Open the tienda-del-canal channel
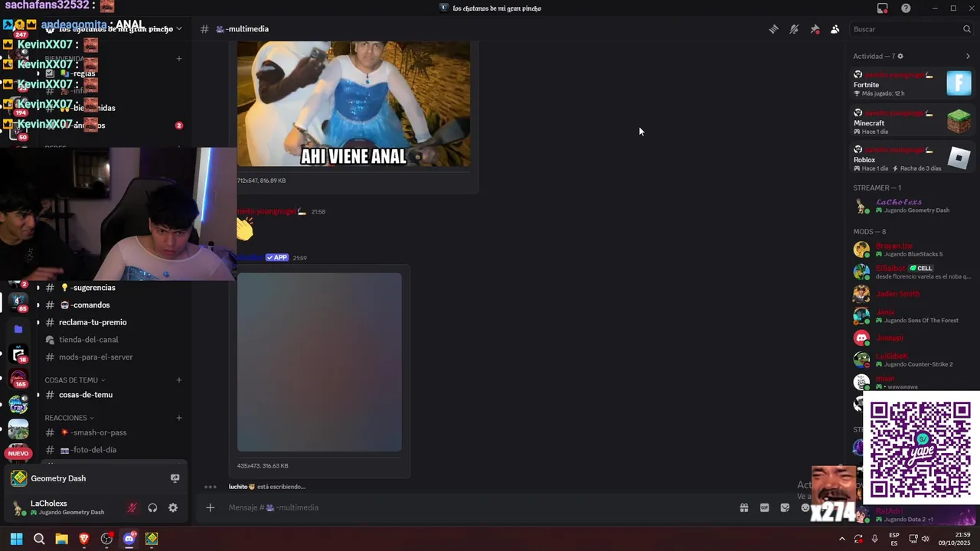 tap(113, 340)
